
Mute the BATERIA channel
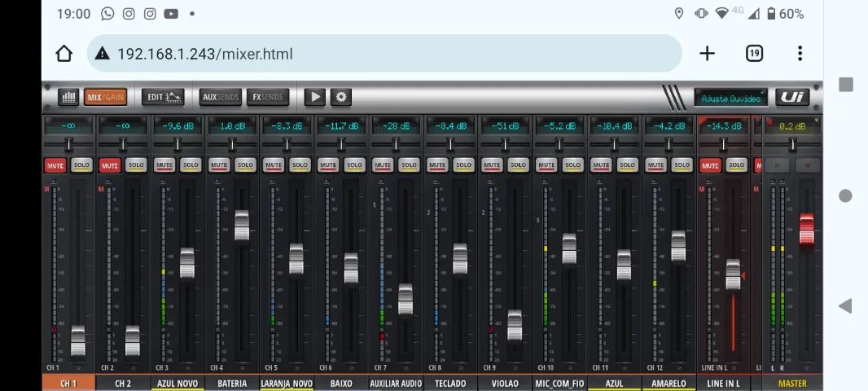[219, 165]
